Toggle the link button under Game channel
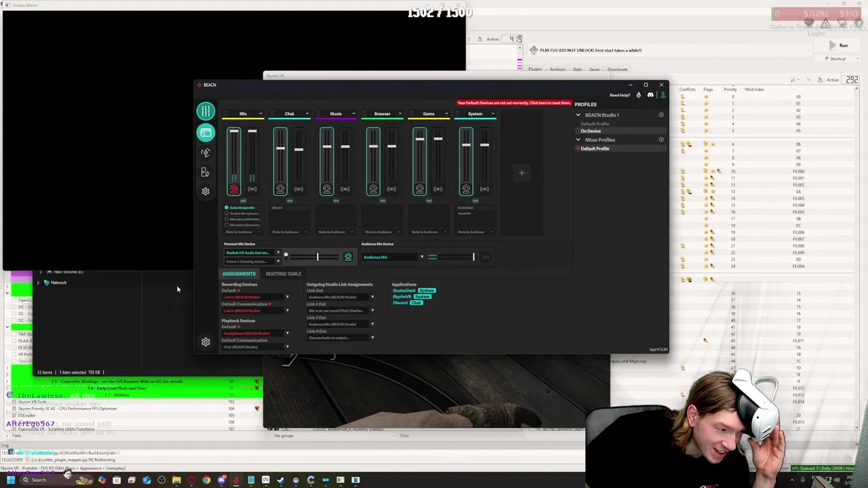 [429, 201]
